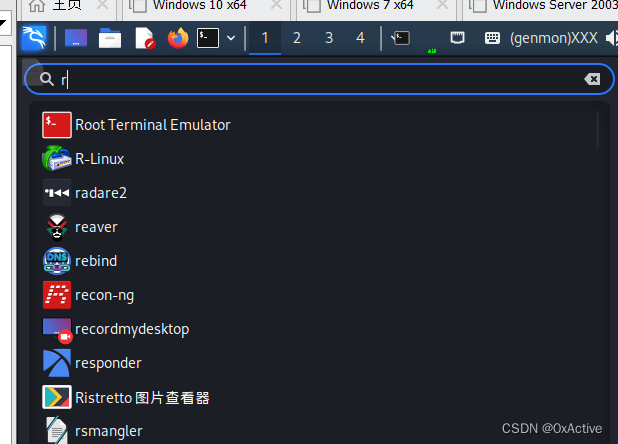618x444 pixels.
Task: Click the red Root Terminal icon
Action: 57,125
